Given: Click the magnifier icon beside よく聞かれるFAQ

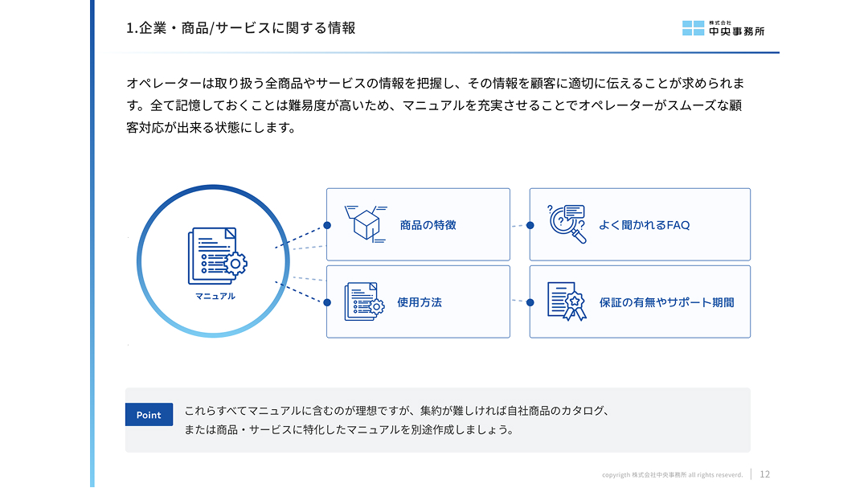Looking at the screenshot, I should click(x=567, y=223).
